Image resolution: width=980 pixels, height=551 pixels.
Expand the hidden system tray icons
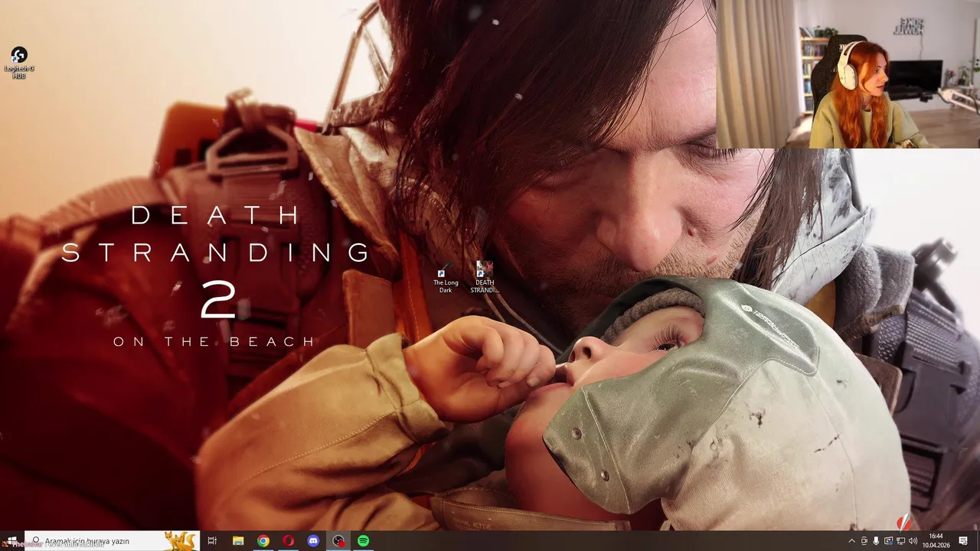[x=852, y=541]
